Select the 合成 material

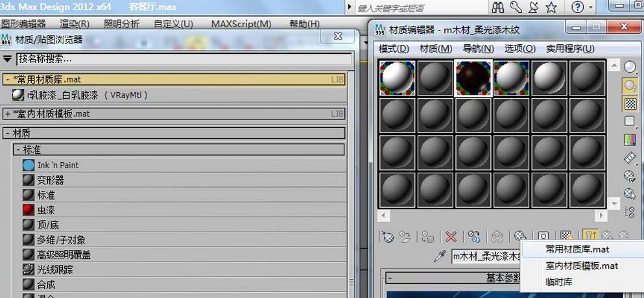pyautogui.click(x=184, y=284)
